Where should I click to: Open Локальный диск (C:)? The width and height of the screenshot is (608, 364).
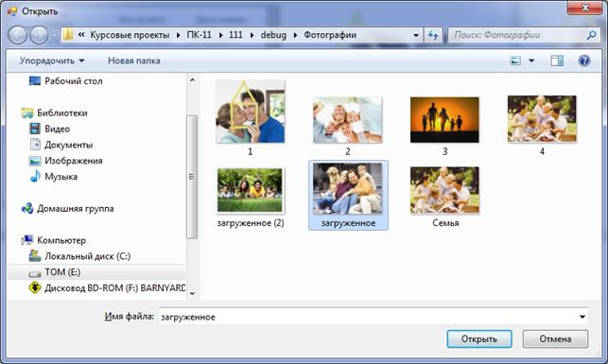tap(79, 256)
